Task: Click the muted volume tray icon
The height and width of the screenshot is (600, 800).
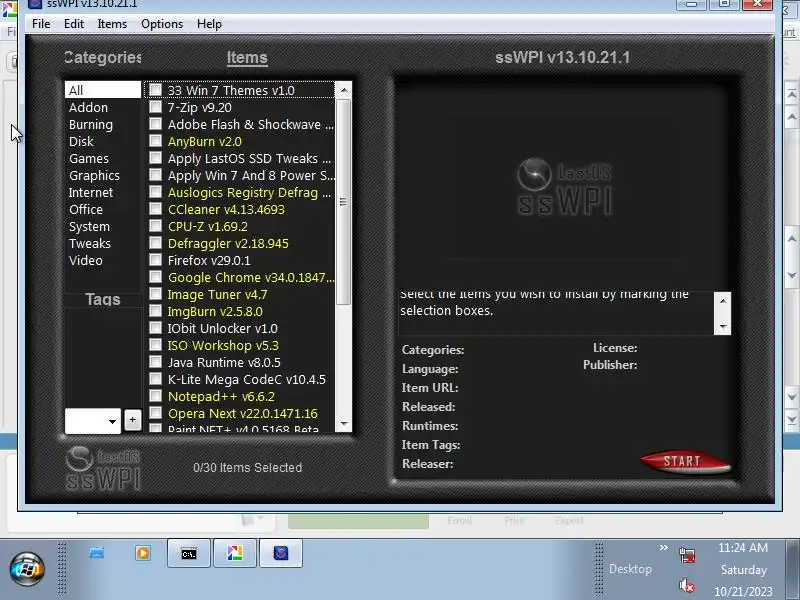Action: click(x=687, y=585)
